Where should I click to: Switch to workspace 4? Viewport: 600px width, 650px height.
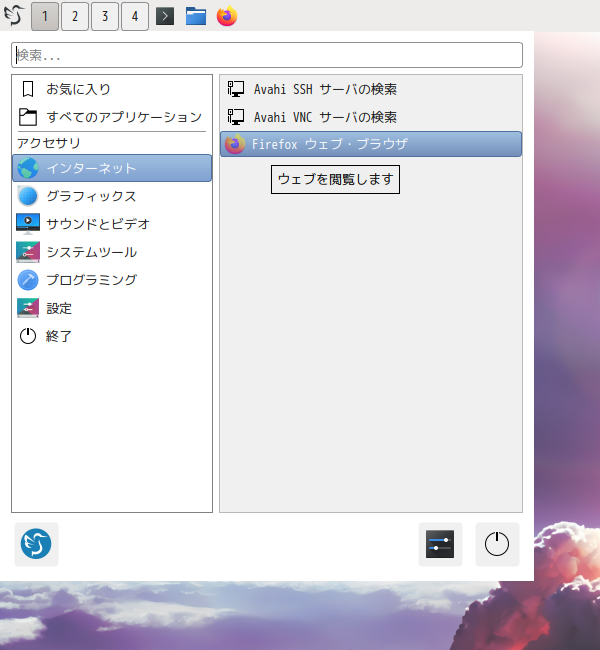(x=135, y=16)
